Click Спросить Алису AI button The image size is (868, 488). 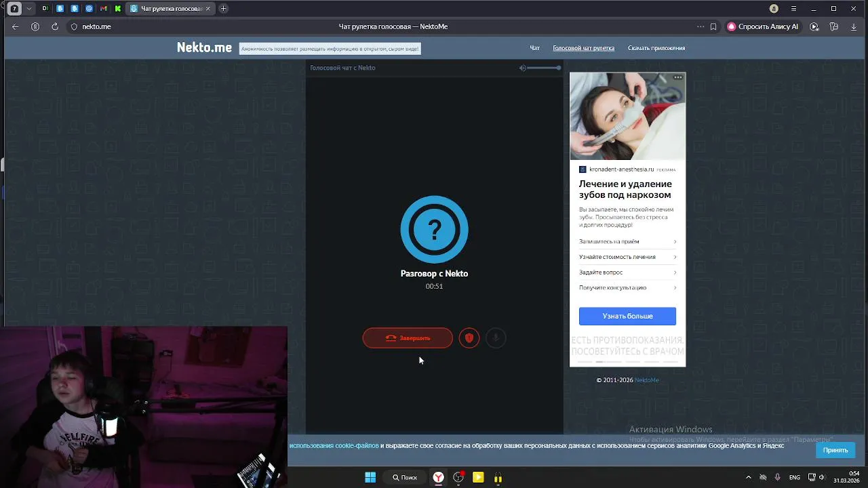(763, 26)
